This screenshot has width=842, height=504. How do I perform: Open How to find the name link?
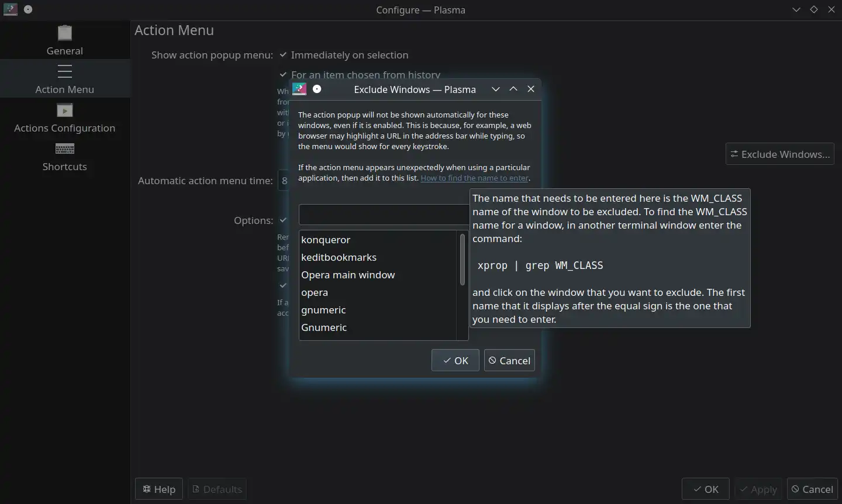(474, 178)
